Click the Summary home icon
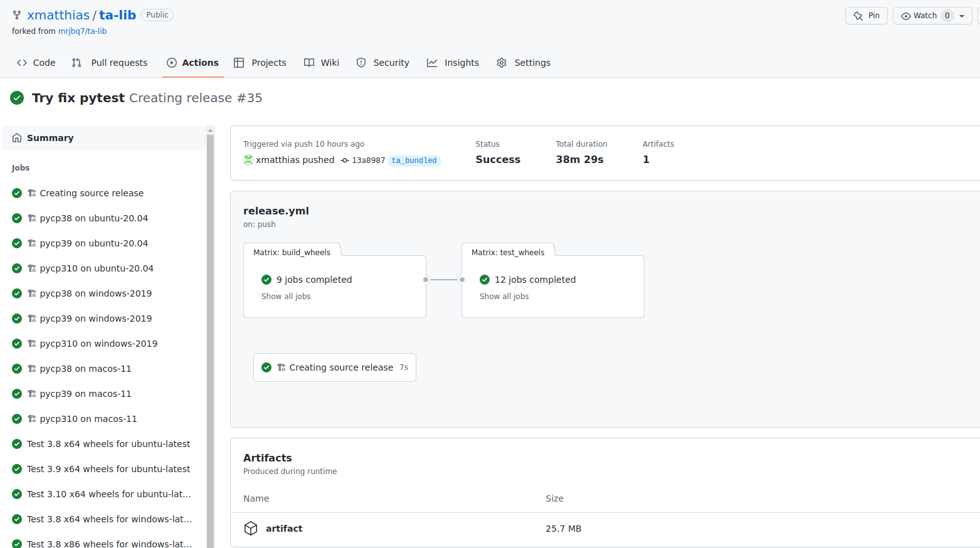 [x=17, y=138]
